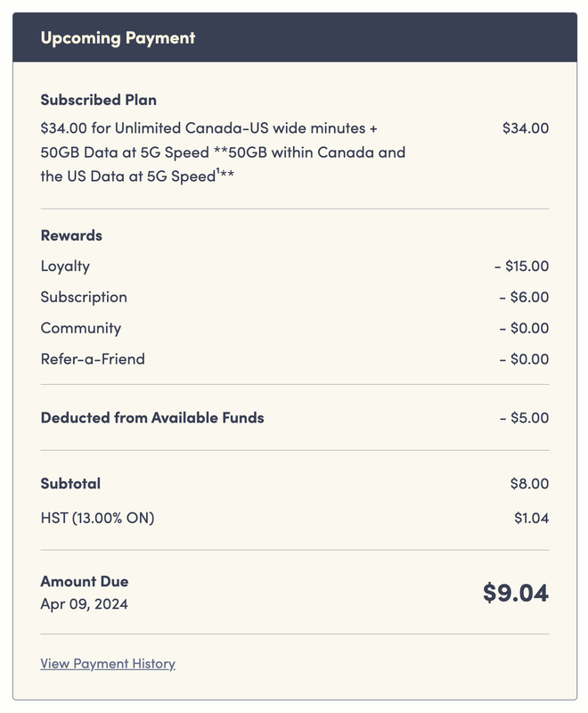Click the Amount Due total $9.04

tap(516, 593)
